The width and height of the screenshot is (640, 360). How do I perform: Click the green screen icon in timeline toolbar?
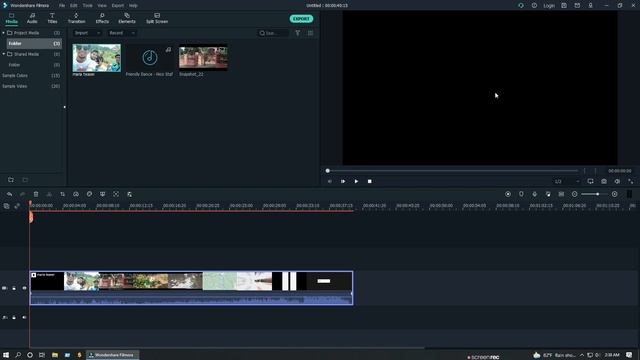102,194
